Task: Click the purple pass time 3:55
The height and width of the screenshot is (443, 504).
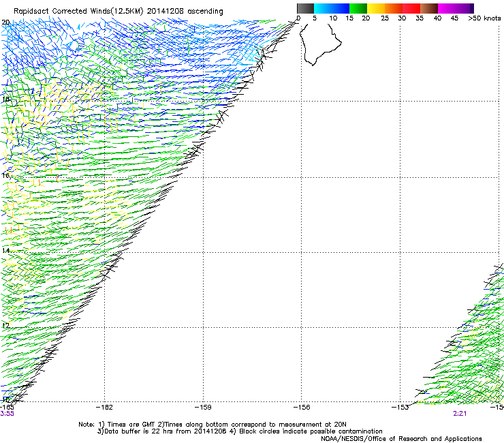Action: [x=7, y=414]
